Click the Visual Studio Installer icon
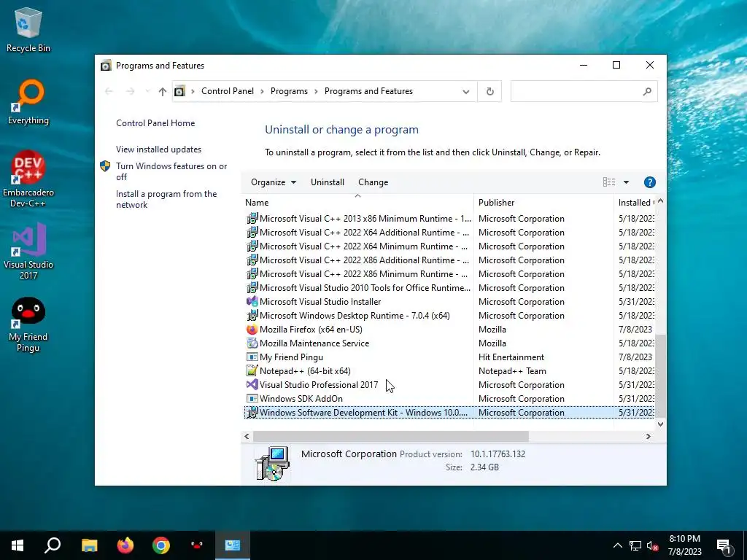The height and width of the screenshot is (560, 747). click(x=252, y=302)
